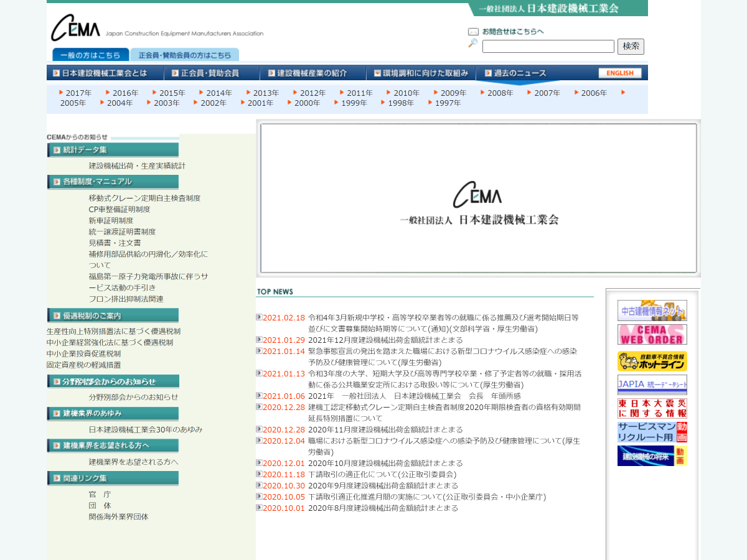Click arrow icon beside 2020.10.01 news
This screenshot has width=747, height=560.
pos(259,507)
